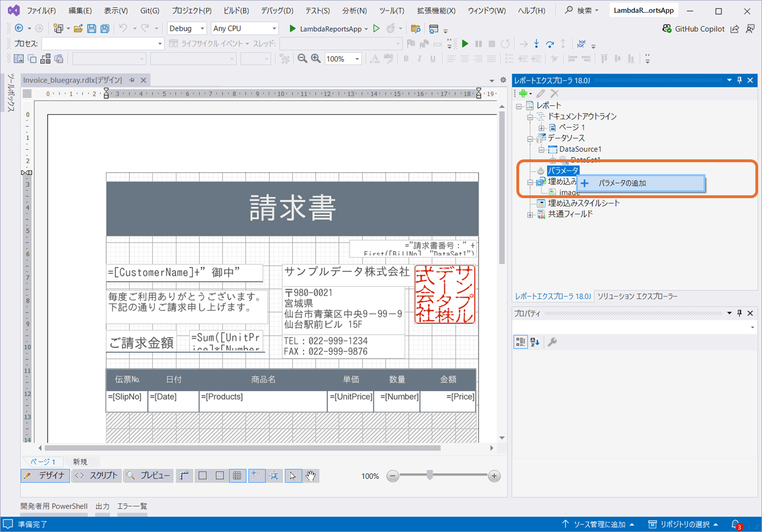762x532 pixels.
Task: Toggle snap to grid icon
Action: (x=275, y=476)
